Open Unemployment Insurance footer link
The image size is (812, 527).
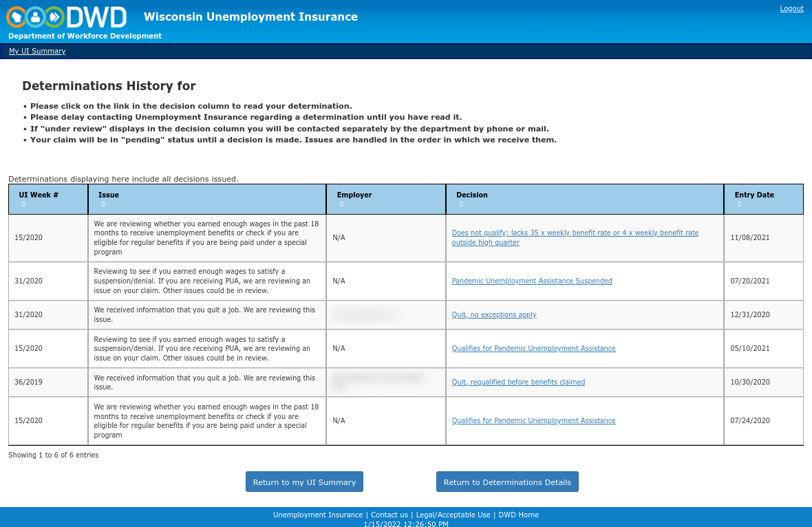pyautogui.click(x=317, y=515)
